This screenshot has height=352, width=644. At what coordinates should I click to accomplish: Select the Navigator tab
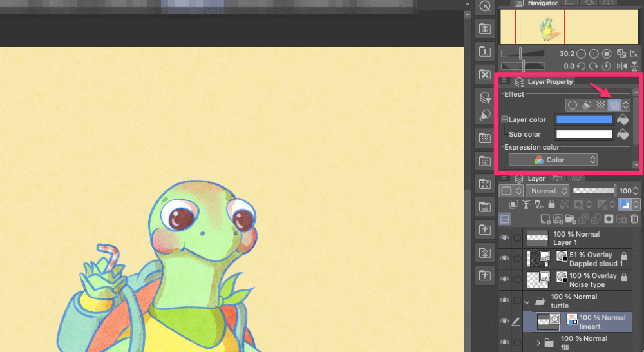point(538,3)
